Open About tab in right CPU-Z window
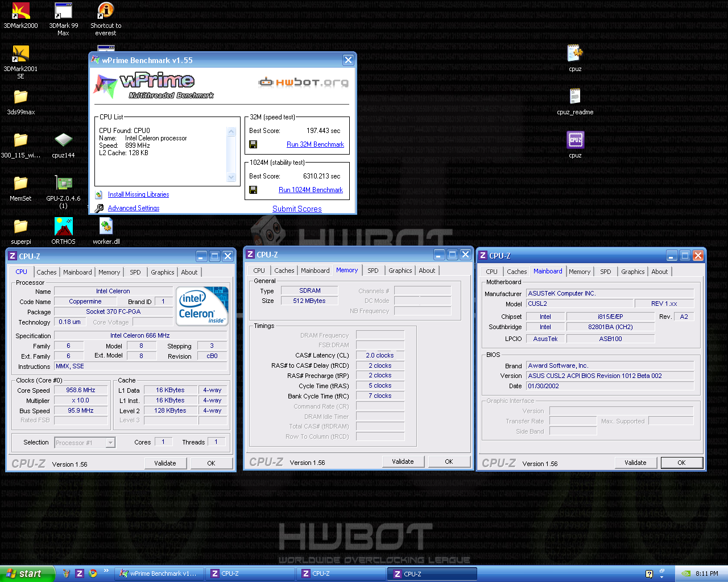This screenshot has width=728, height=582. [x=660, y=272]
